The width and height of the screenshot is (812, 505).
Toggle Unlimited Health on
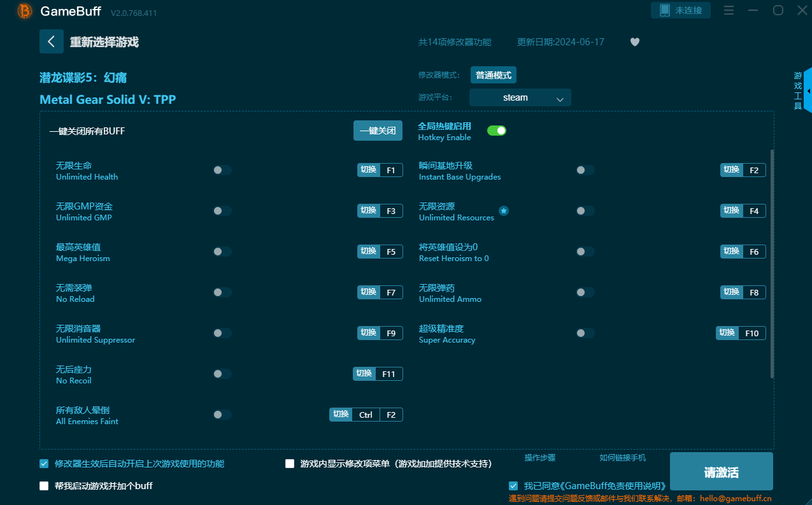(222, 170)
